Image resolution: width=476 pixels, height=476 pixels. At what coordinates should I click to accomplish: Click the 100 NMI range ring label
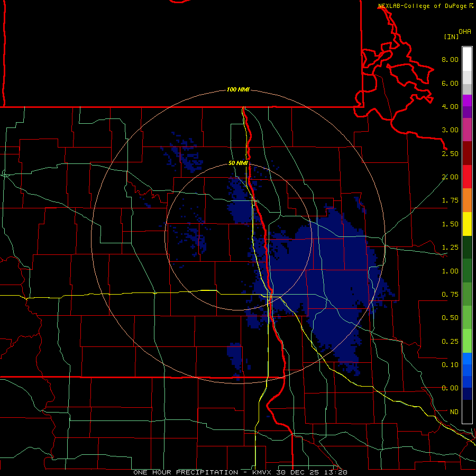click(238, 89)
